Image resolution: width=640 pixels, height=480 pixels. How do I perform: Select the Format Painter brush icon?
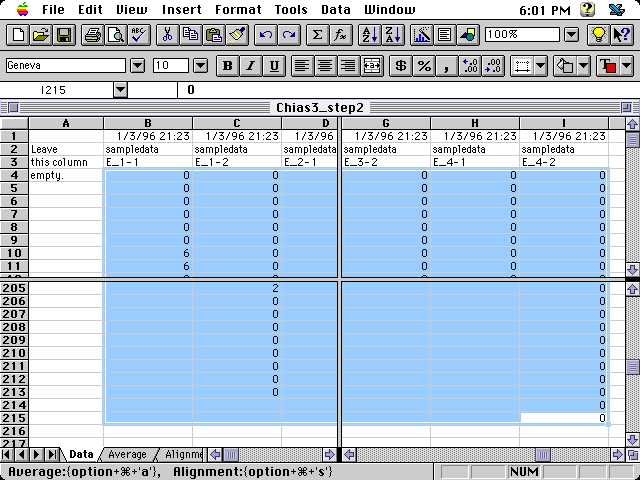tap(237, 35)
